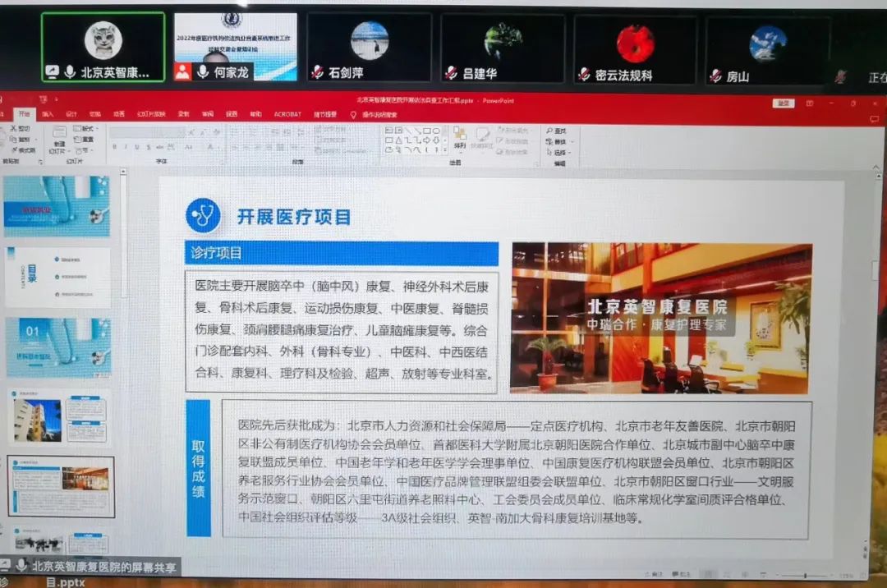Click the 备注 notes button in status bar

(654, 574)
